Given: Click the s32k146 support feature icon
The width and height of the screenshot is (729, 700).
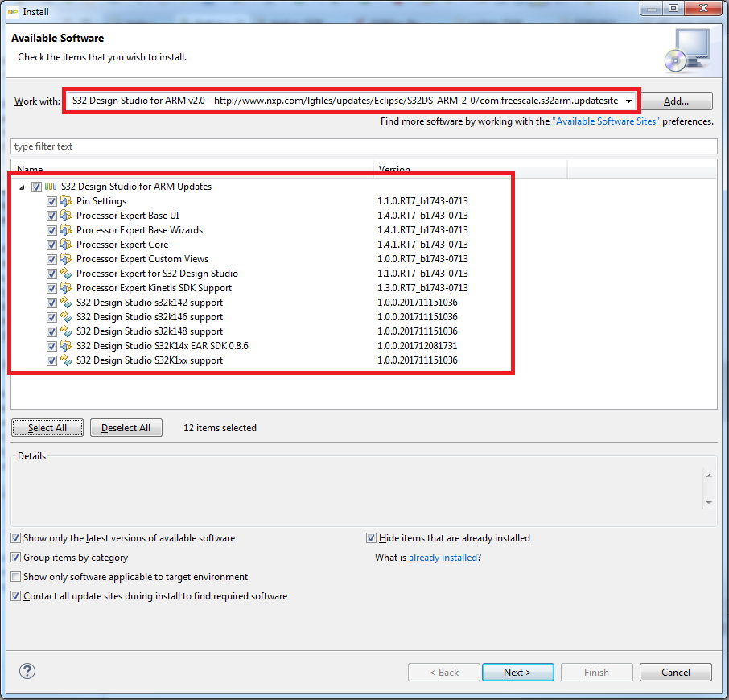Looking at the screenshot, I should [67, 316].
